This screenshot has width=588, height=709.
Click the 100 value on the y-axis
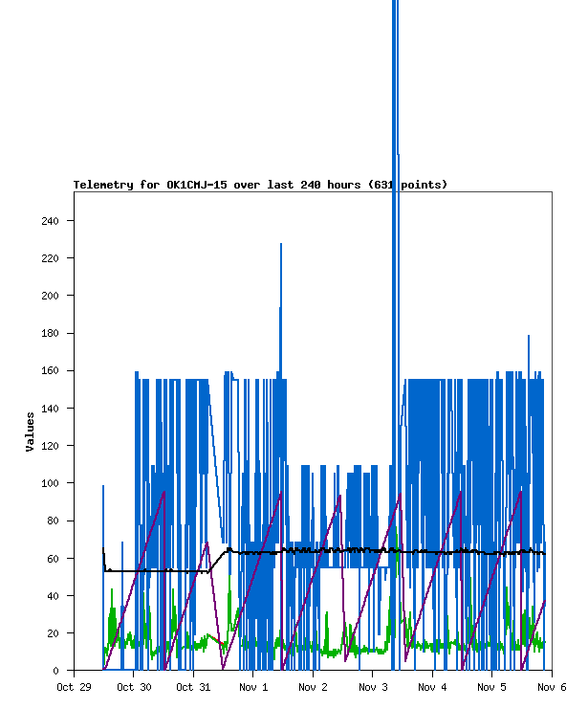pos(50,483)
